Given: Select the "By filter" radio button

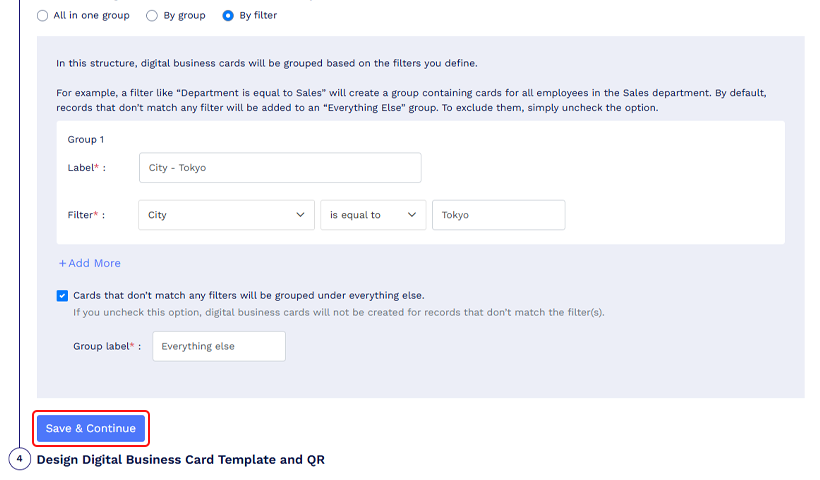Looking at the screenshot, I should (x=228, y=16).
